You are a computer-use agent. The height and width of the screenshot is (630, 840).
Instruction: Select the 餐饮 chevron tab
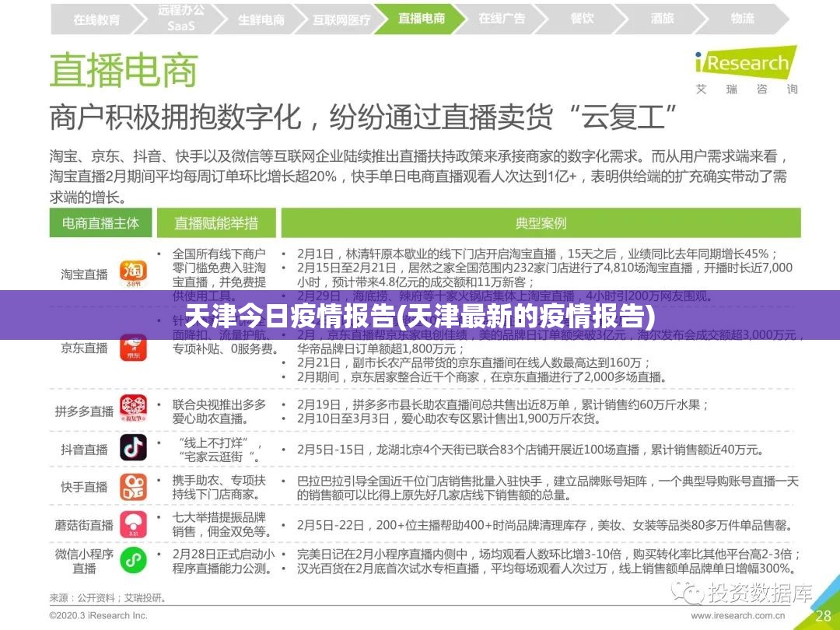[582, 18]
